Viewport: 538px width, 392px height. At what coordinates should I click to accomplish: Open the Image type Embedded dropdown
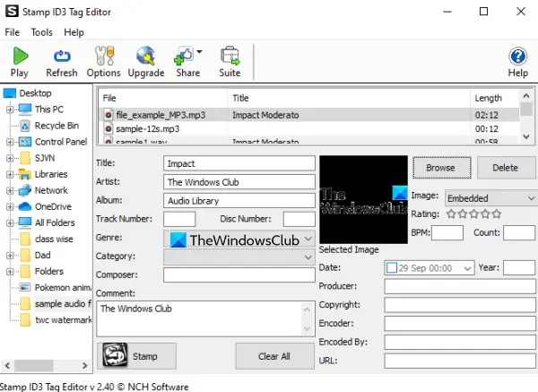coord(491,198)
